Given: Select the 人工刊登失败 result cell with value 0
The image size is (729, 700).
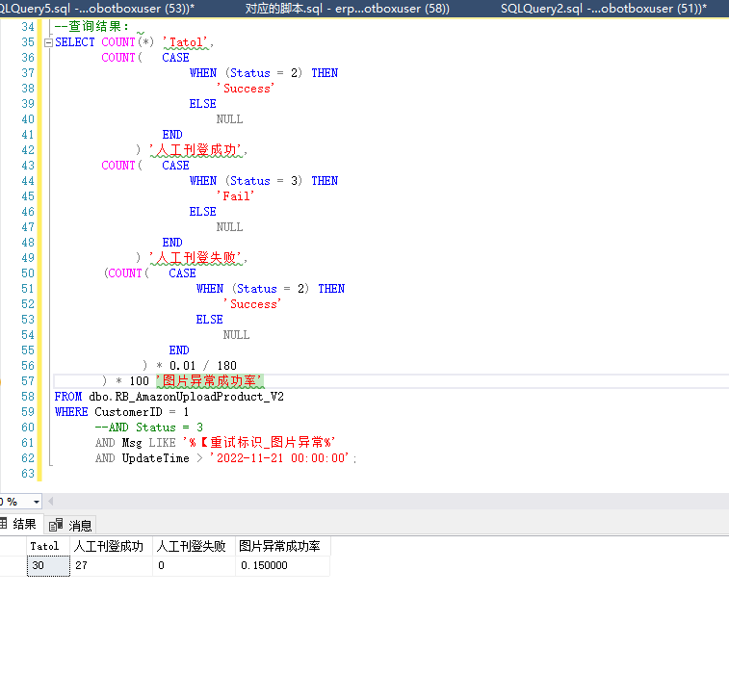Looking at the screenshot, I should (x=194, y=565).
